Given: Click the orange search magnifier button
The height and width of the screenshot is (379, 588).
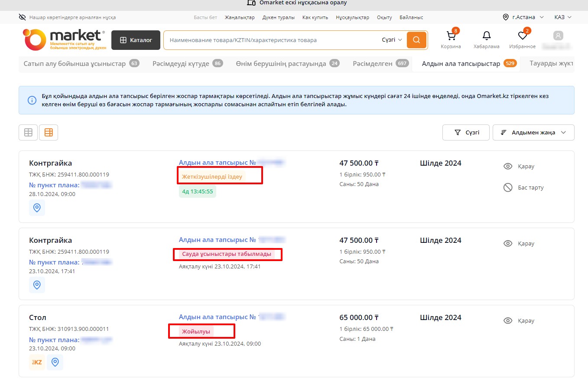Looking at the screenshot, I should click(416, 40).
